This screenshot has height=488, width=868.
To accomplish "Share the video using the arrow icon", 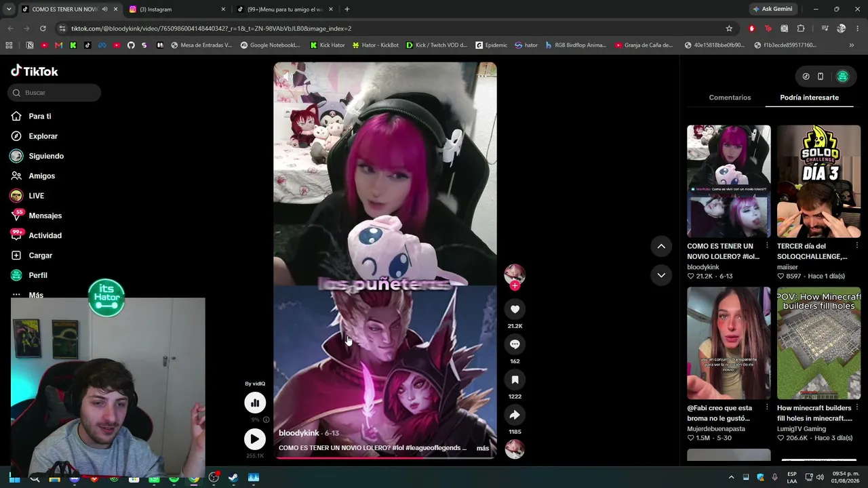I will 515,415.
